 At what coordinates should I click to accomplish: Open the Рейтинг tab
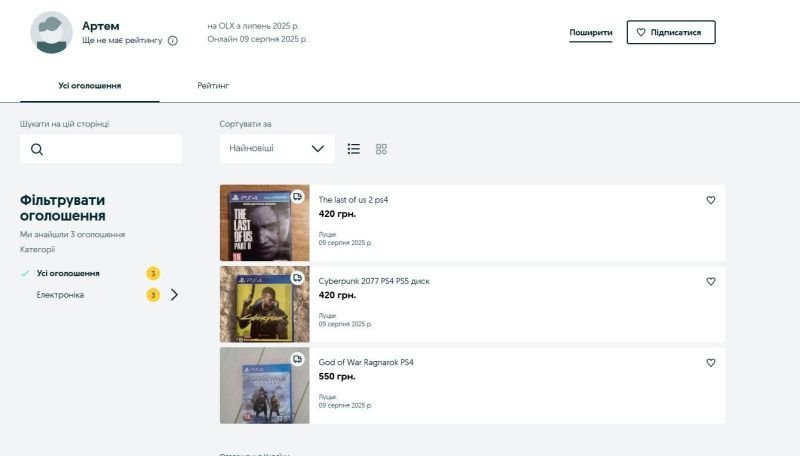tap(213, 86)
